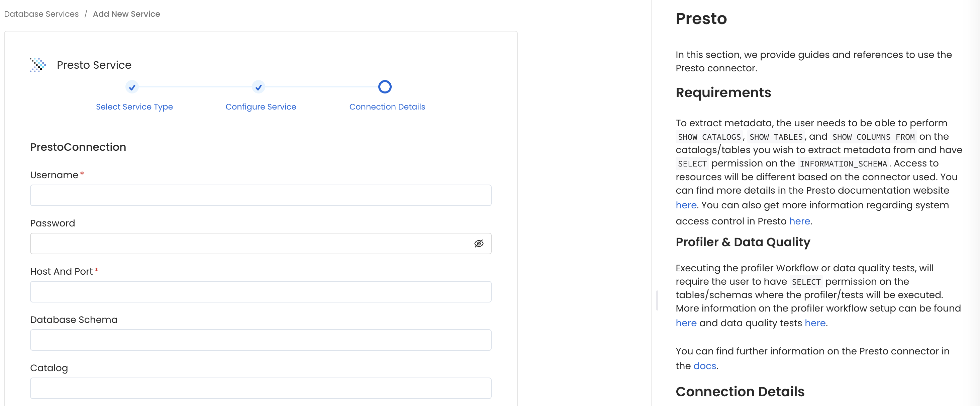Screen dimensions: 980x406
Task: Open the Presto connector docs link
Action: click(x=704, y=366)
